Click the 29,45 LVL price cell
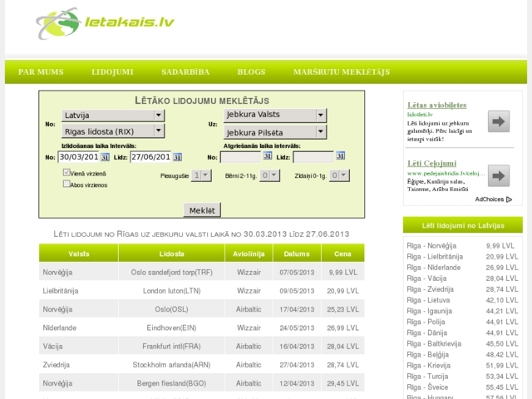 click(x=342, y=383)
